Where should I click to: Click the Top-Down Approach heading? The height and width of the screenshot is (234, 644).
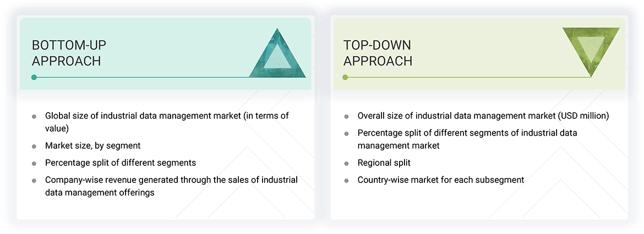click(378, 53)
